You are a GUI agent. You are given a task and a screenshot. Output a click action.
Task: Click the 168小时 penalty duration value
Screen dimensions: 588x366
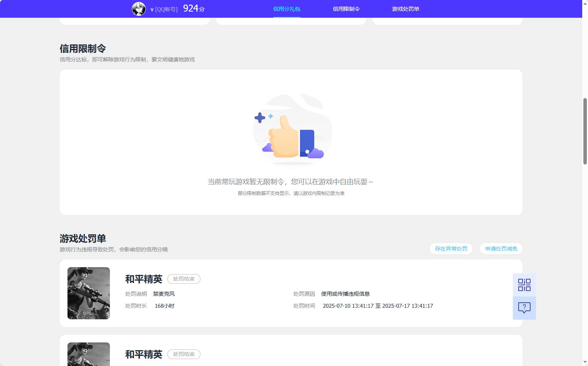tap(165, 305)
